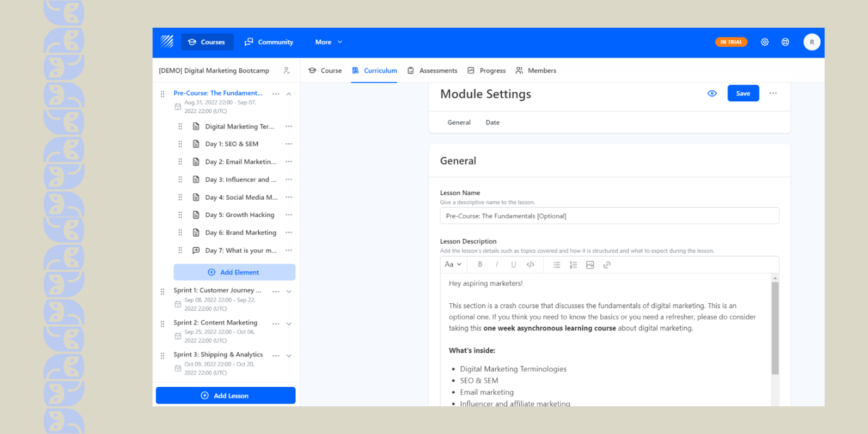Click the description scrollbar up arrow
Viewport: 868px width, 434px height.
[x=775, y=278]
